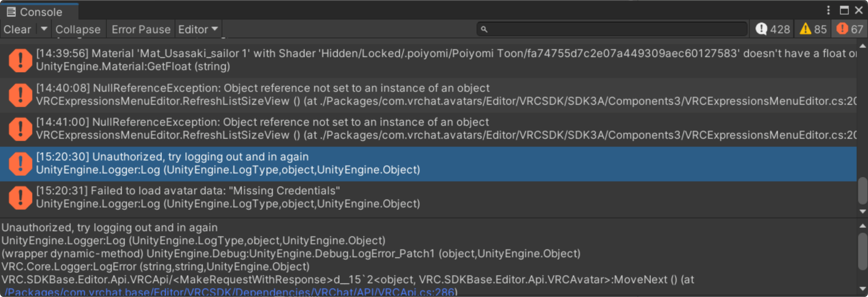
Task: Click the Console tab icon
Action: (11, 12)
